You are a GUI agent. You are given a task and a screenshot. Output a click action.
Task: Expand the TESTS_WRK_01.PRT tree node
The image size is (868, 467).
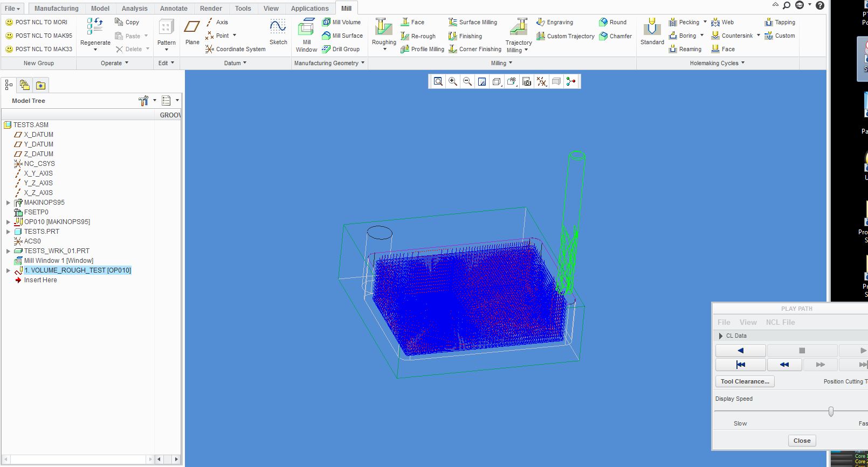pyautogui.click(x=8, y=251)
